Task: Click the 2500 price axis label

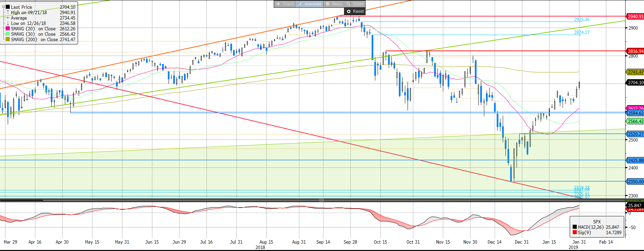Action: pyautogui.click(x=633, y=140)
